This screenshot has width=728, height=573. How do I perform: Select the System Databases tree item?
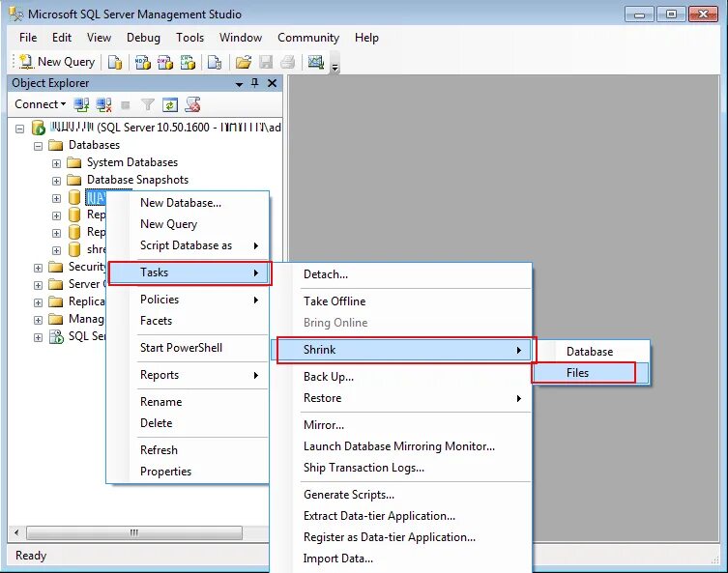132,162
